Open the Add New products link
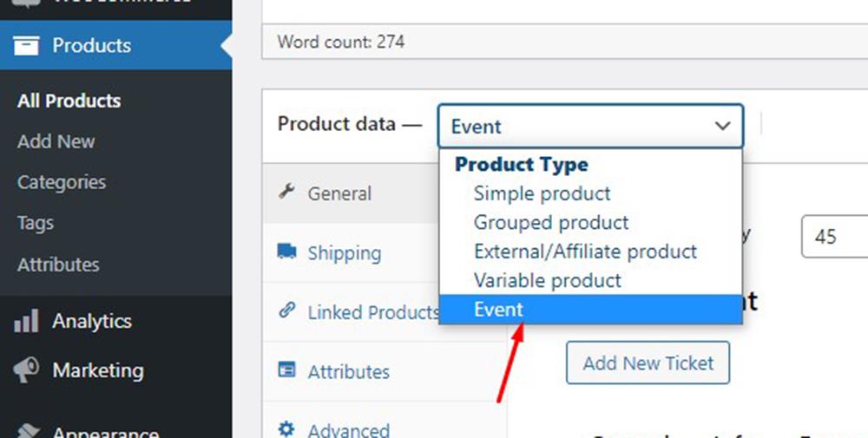Image resolution: width=868 pixels, height=438 pixels. coord(56,141)
